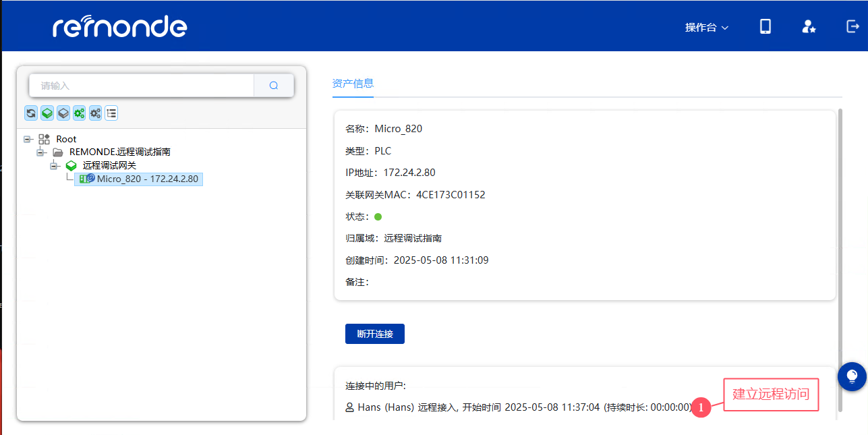Click the IP地址: 172.24.2.80 text

(x=390, y=173)
